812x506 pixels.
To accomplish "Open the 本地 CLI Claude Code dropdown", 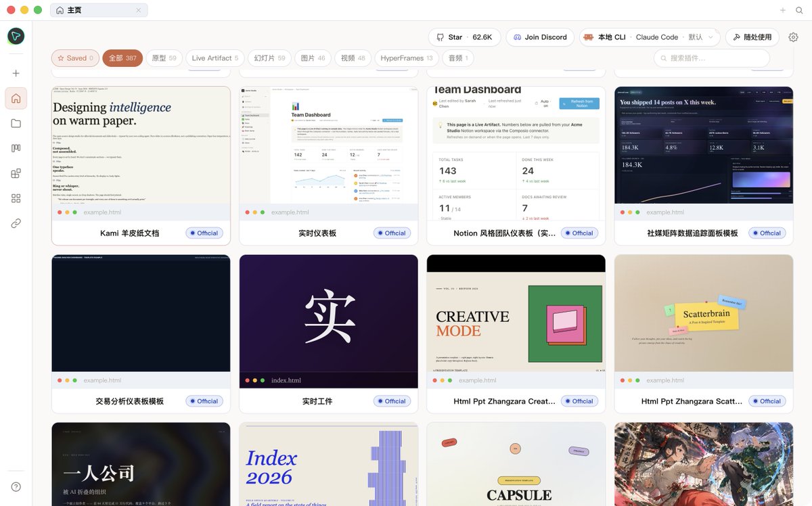I will (x=650, y=37).
